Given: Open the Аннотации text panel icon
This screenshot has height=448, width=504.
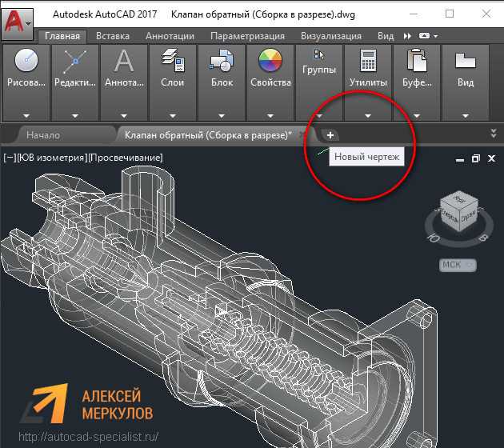Looking at the screenshot, I should [124, 61].
